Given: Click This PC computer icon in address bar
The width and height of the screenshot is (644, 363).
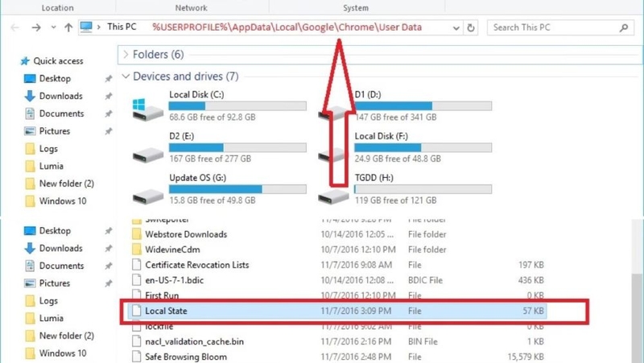Looking at the screenshot, I should [86, 27].
